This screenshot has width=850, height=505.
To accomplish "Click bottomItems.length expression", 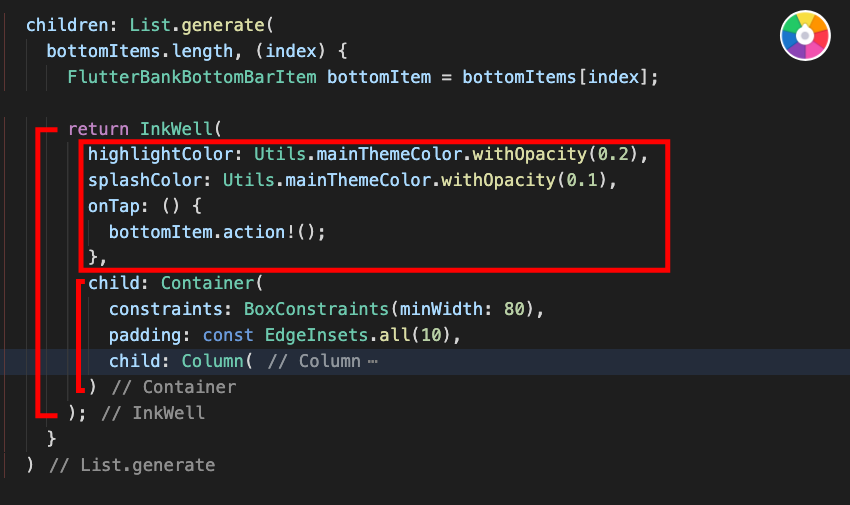I will click(x=139, y=51).
